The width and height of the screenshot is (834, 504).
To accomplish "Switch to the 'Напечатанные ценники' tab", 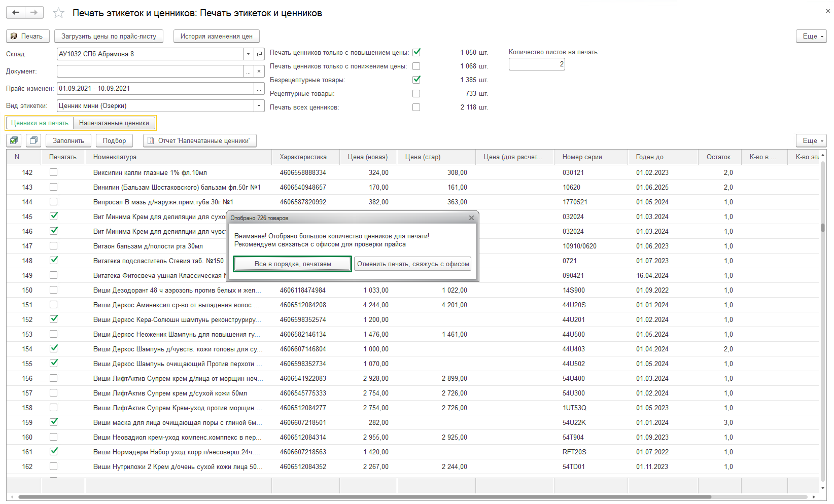I will click(114, 123).
